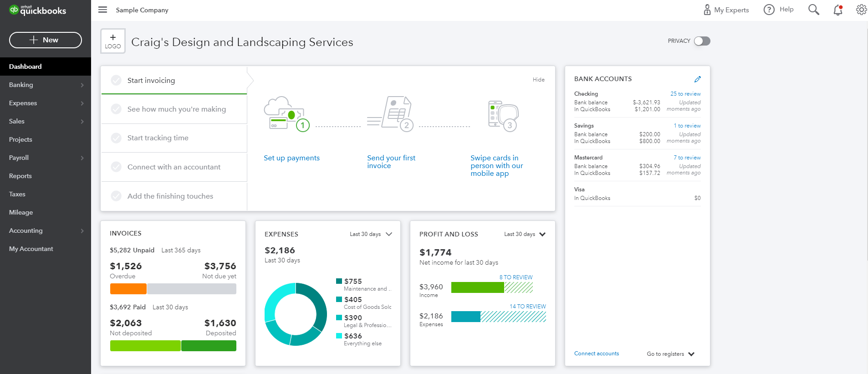
Task: Open Reports from the sidebar
Action: tap(46, 176)
